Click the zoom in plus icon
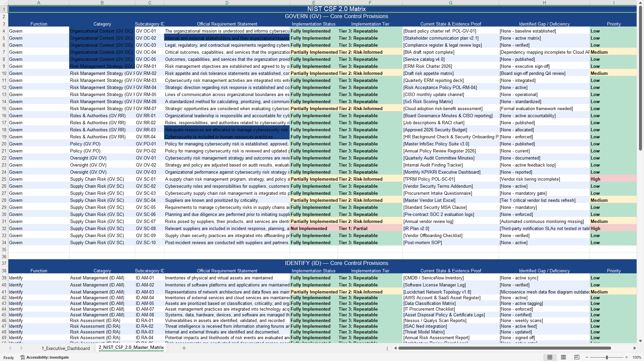The width and height of the screenshot is (644, 361). point(626,357)
